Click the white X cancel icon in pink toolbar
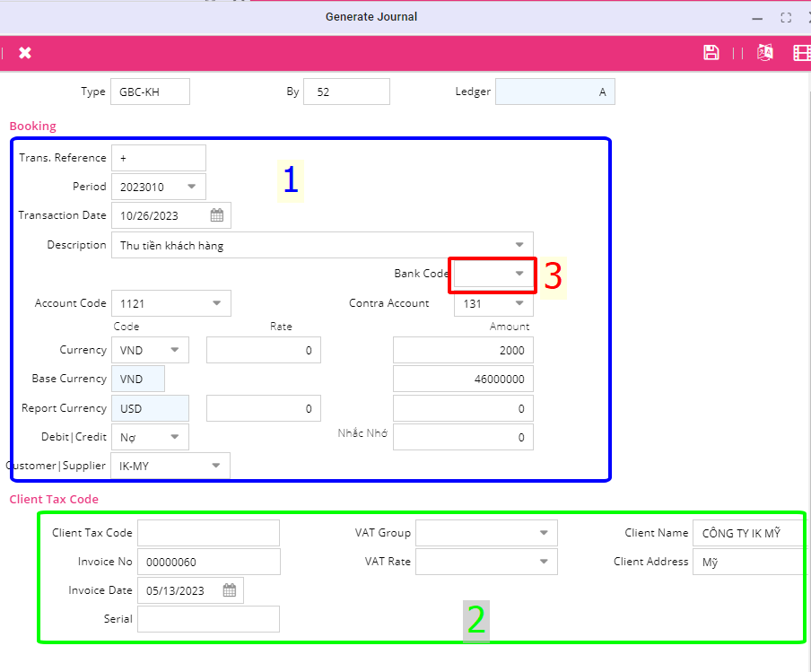 click(25, 53)
